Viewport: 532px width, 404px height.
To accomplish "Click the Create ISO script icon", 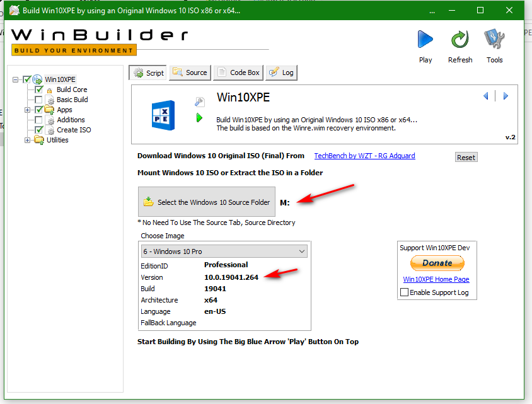I will click(50, 130).
